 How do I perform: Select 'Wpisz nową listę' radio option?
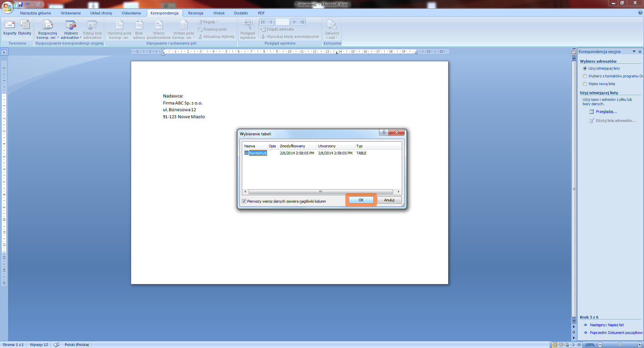coord(585,84)
